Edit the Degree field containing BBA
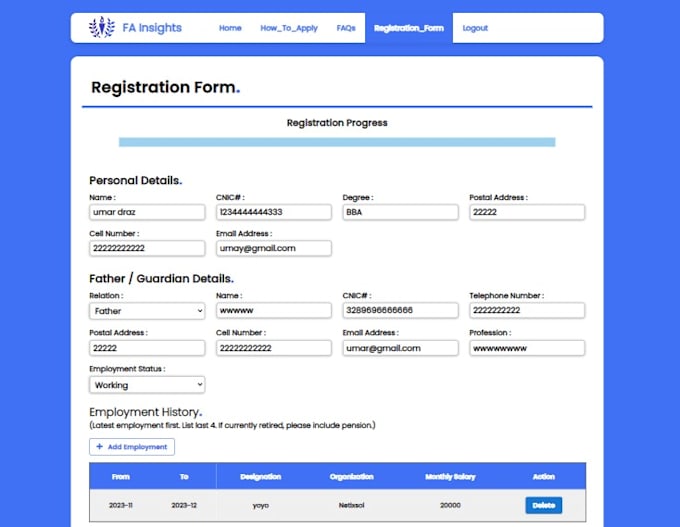 (400, 213)
